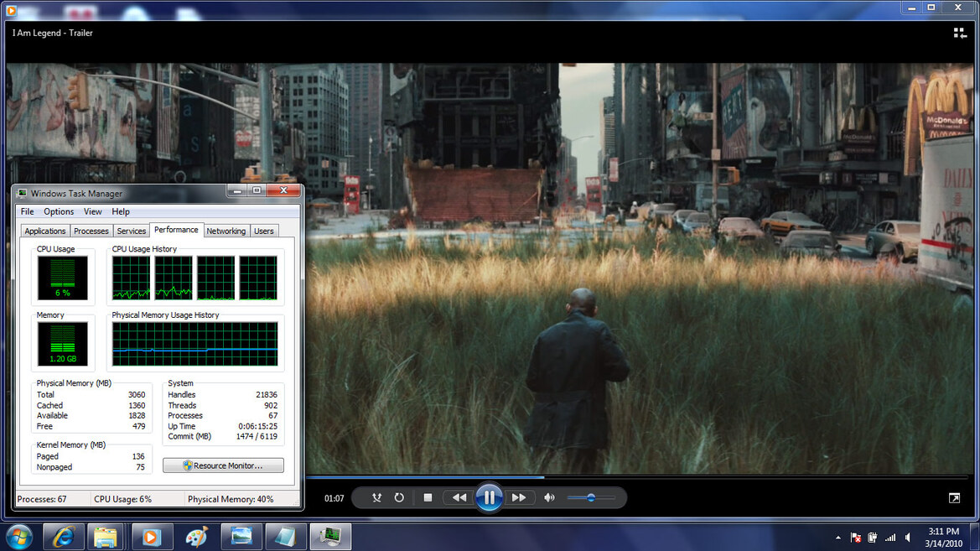Minimize the Task Manager window

(237, 190)
